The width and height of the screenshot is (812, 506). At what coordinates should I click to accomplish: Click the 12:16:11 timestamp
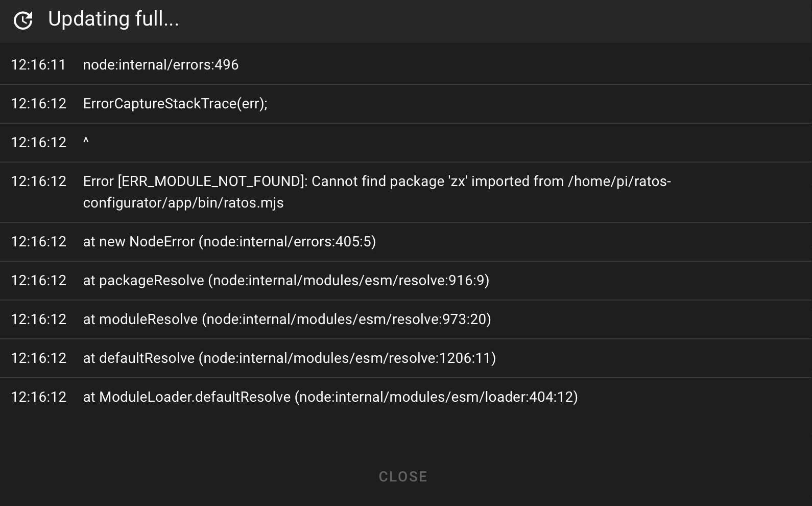[x=39, y=65]
